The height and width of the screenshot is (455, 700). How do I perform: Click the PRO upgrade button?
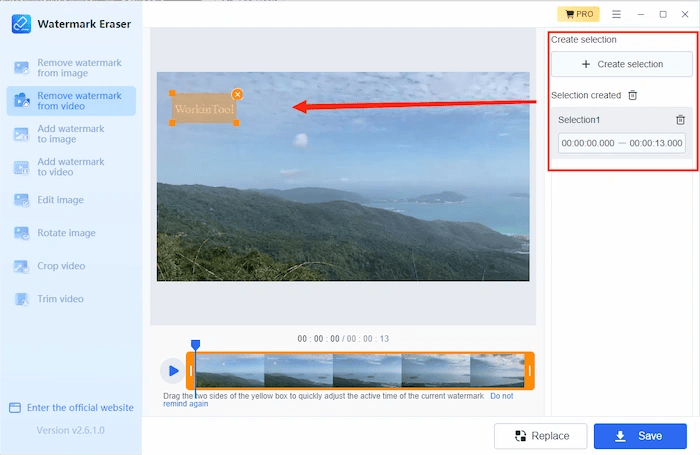click(578, 14)
